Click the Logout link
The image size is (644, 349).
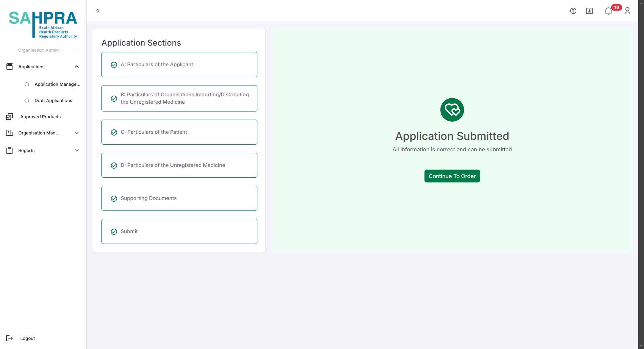(x=27, y=338)
